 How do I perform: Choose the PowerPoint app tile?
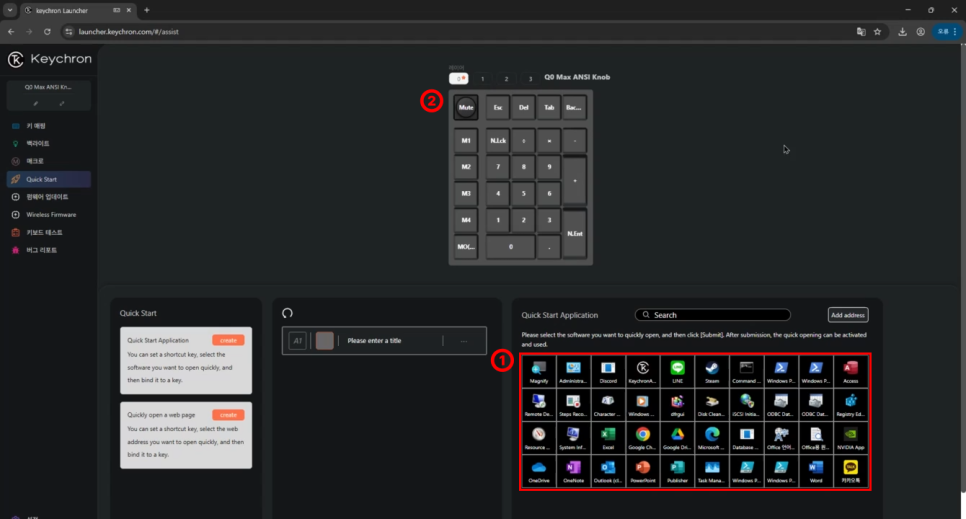click(x=643, y=471)
